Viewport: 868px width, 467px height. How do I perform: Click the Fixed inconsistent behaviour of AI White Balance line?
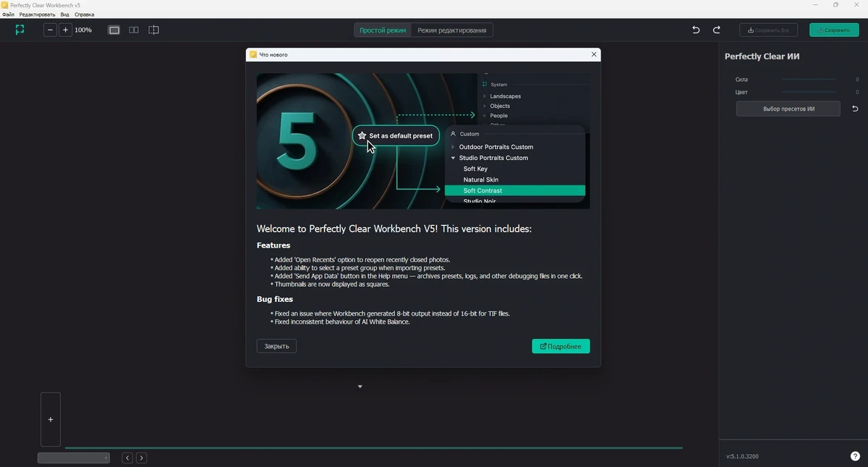(x=342, y=321)
